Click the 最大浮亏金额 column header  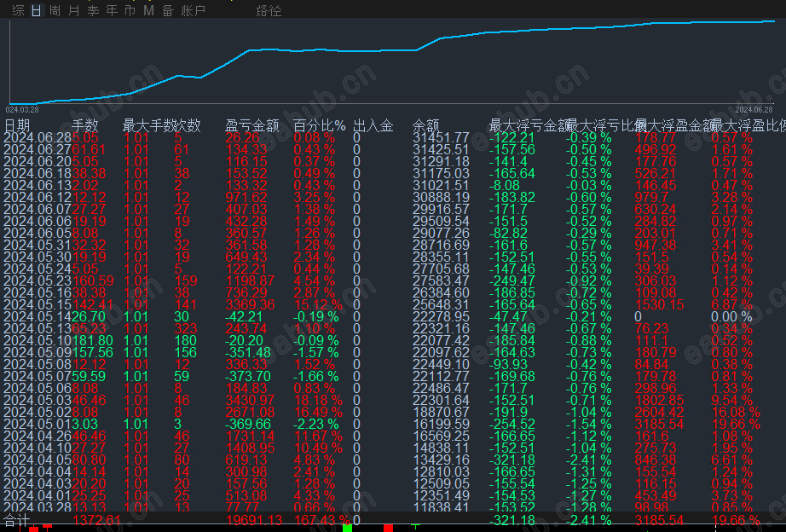point(529,125)
